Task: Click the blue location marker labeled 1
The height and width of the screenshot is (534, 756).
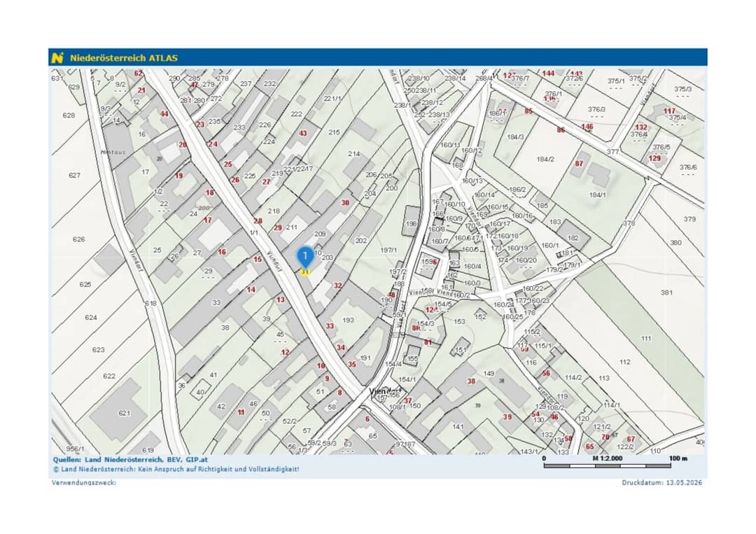Action: click(304, 258)
